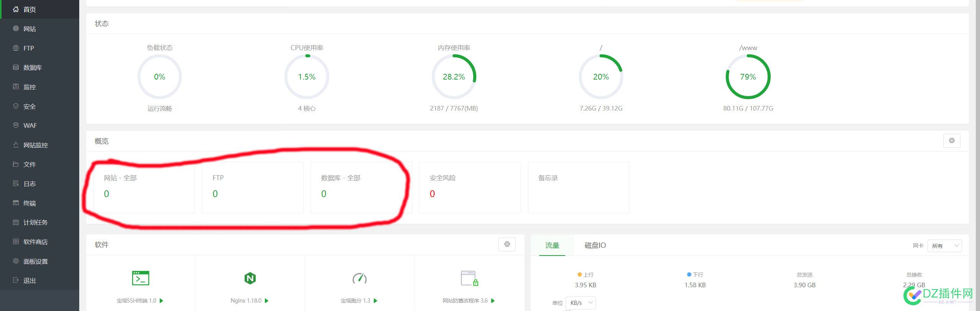The height and width of the screenshot is (311, 980).
Task: Click the monitor chart icon beside 监控
Action: tap(16, 86)
